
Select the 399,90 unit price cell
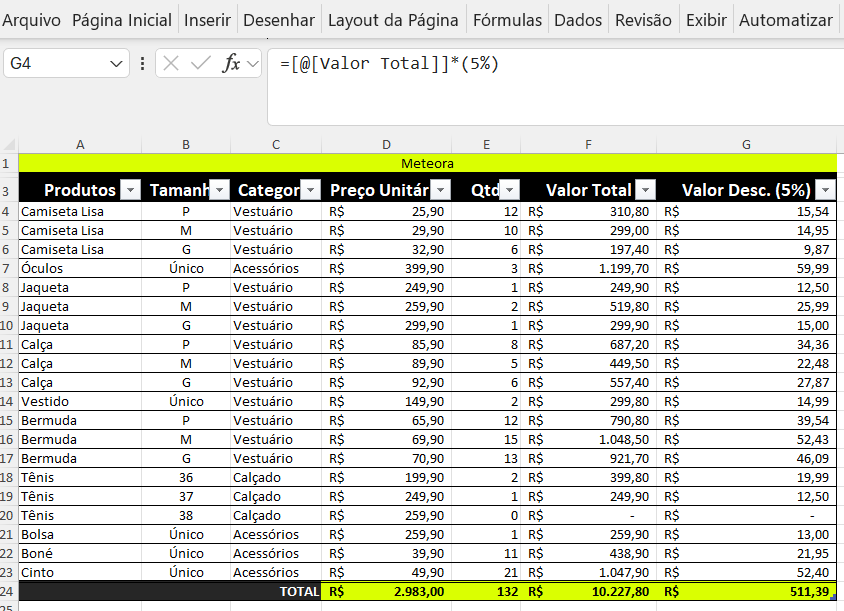coord(386,269)
